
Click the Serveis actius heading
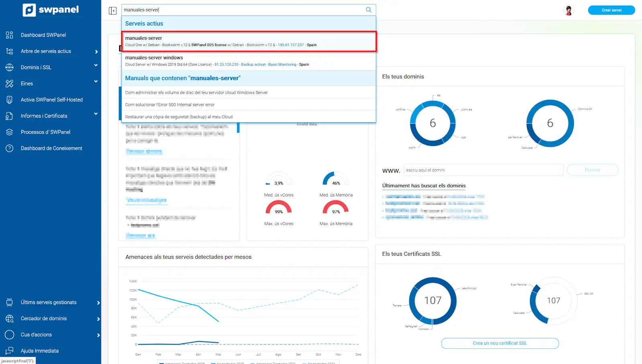[x=144, y=24]
